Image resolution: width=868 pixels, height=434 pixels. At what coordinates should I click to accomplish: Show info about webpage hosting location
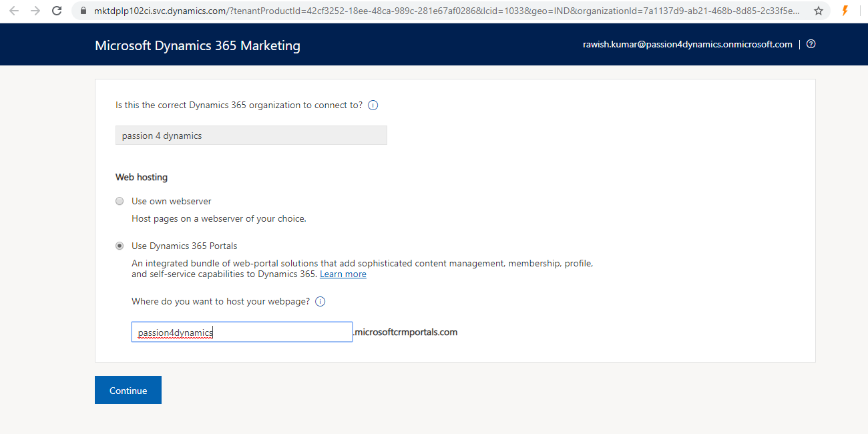[320, 302]
